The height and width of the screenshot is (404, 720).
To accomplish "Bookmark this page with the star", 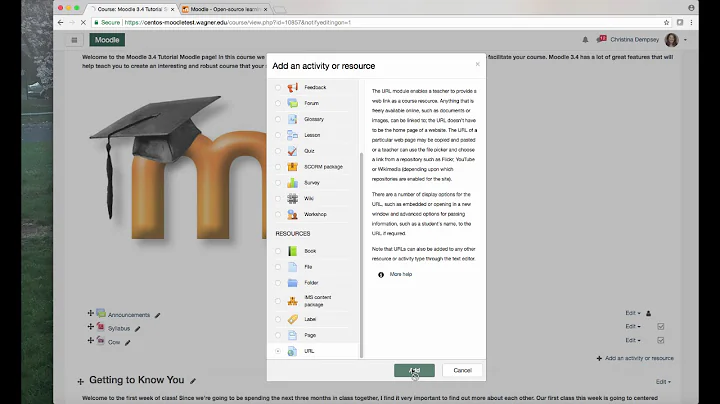I will point(666,22).
